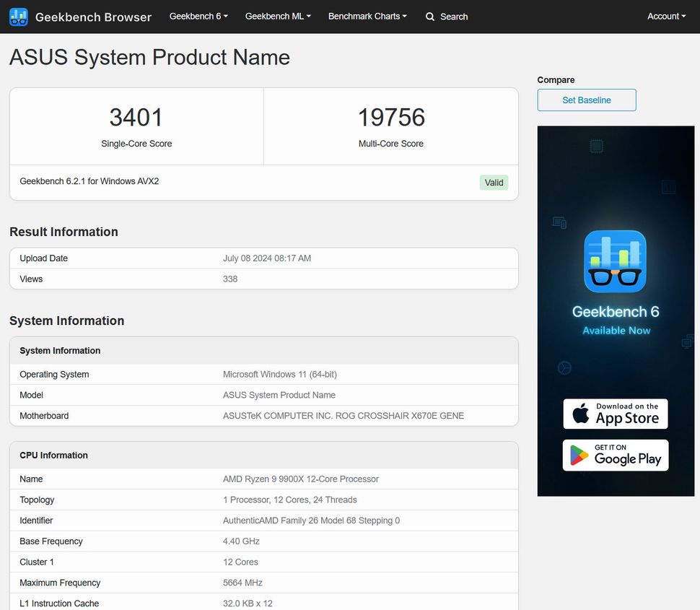Image resolution: width=700 pixels, height=610 pixels.
Task: Click the Google Play download badge
Action: coord(616,456)
